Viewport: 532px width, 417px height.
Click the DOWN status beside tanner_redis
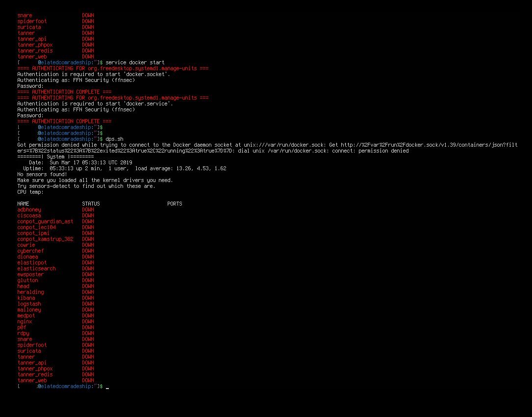click(x=88, y=374)
